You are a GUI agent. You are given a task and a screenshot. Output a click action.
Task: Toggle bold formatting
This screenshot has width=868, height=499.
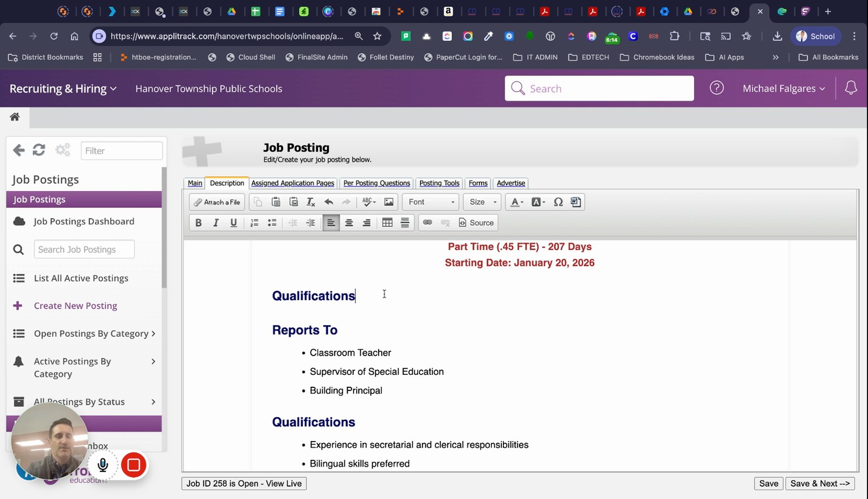[199, 222]
